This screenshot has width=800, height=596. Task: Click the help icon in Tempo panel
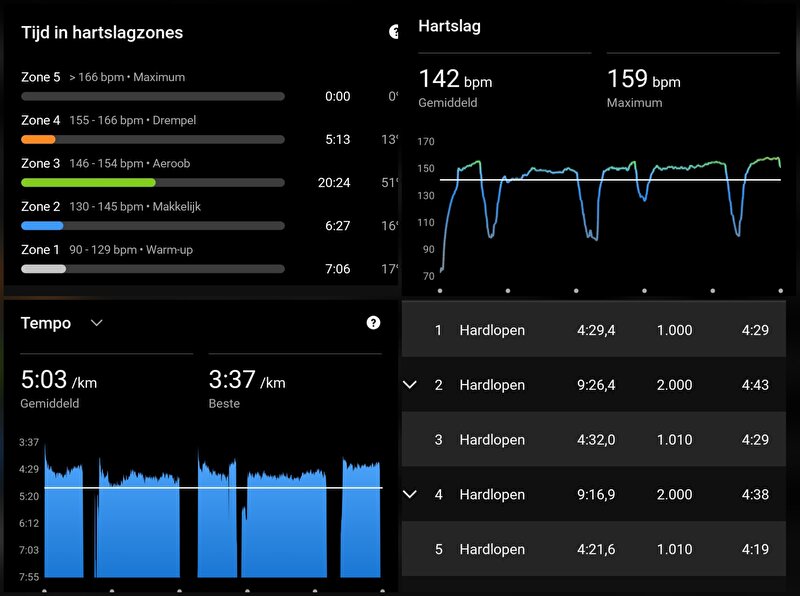coord(373,323)
